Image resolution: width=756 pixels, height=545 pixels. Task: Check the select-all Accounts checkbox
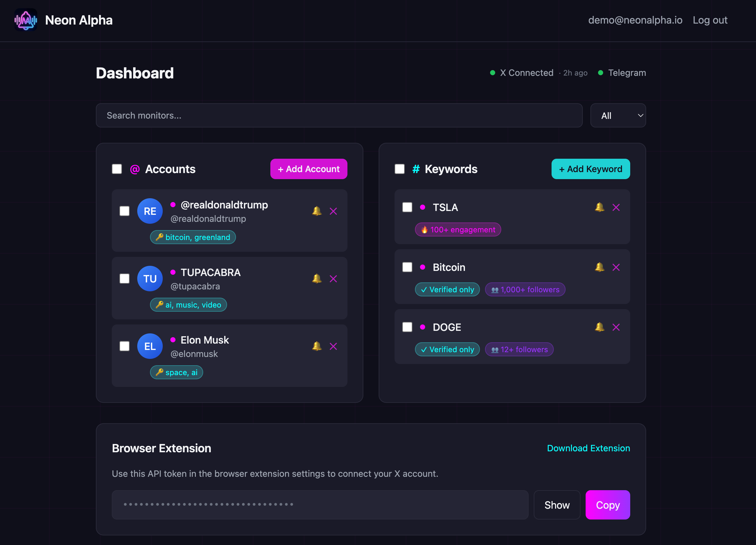pos(117,169)
